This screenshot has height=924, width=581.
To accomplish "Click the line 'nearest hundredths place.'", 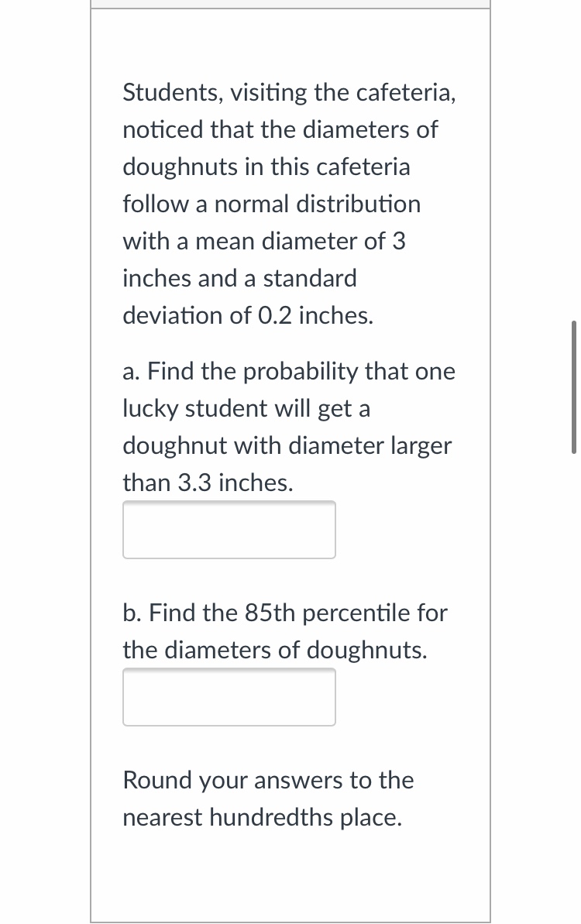I will click(x=263, y=818).
